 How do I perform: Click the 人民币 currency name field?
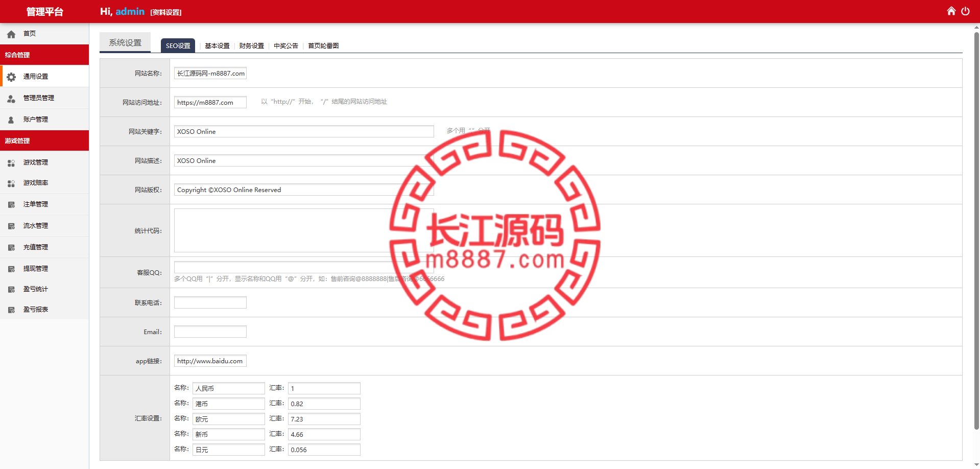coord(229,388)
